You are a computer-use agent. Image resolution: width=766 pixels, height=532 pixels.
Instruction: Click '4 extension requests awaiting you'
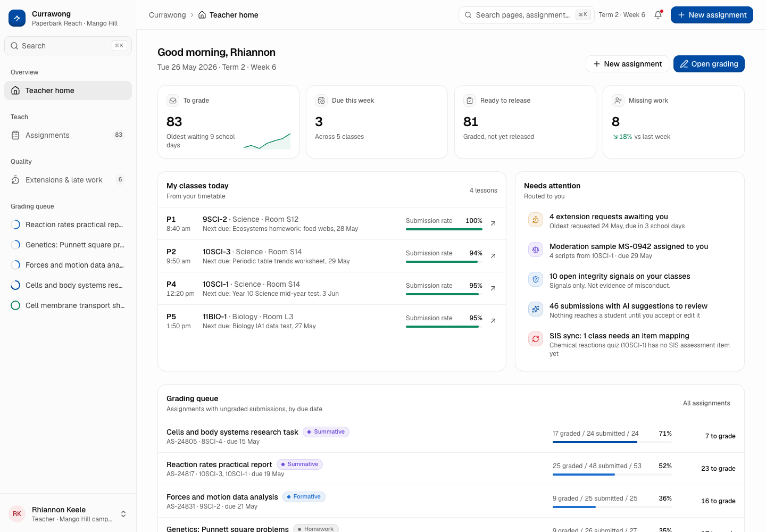point(609,217)
